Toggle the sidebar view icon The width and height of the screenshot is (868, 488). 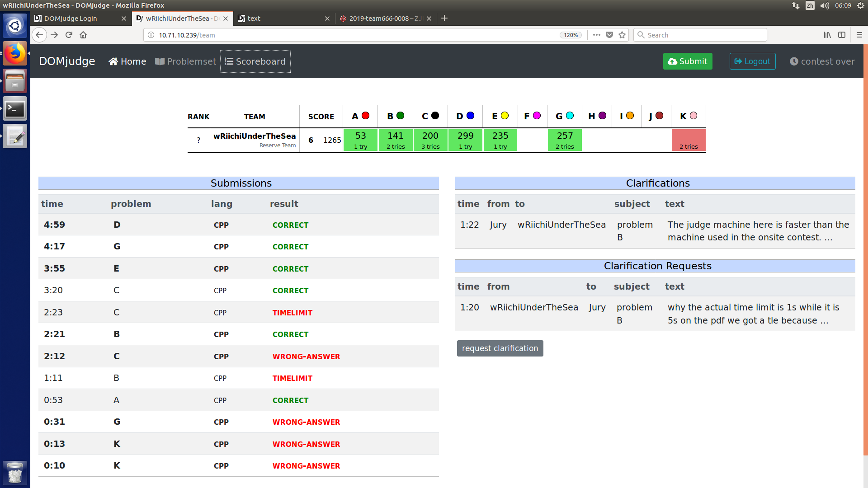[x=842, y=35]
